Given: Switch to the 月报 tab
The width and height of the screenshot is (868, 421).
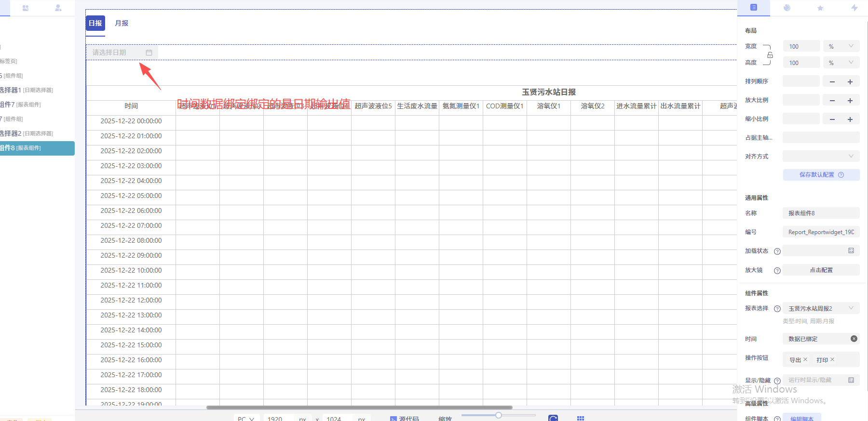Looking at the screenshot, I should pos(122,23).
